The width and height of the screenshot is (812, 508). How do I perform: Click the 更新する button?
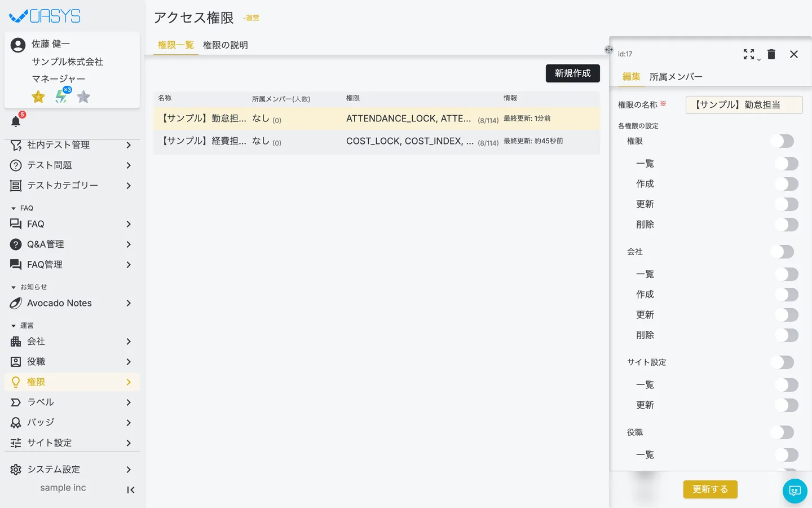pyautogui.click(x=710, y=489)
